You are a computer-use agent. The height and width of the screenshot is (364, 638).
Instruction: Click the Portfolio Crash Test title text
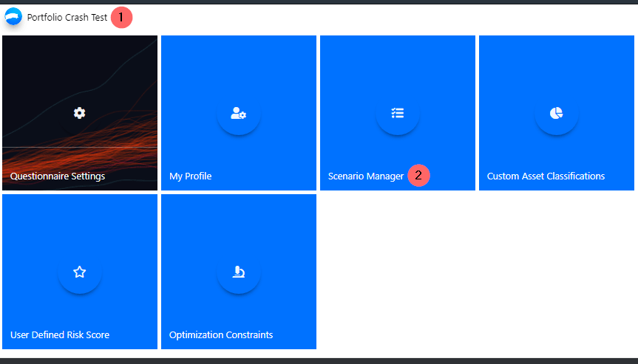[67, 17]
